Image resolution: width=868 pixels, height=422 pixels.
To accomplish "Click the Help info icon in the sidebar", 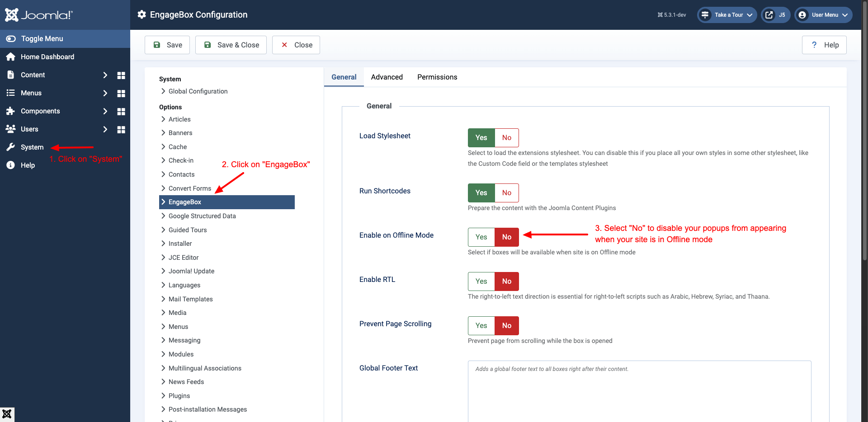I will (11, 165).
